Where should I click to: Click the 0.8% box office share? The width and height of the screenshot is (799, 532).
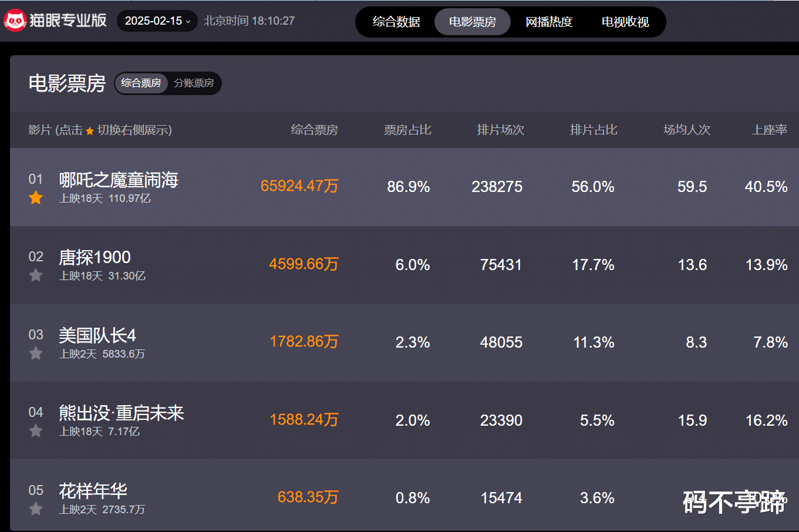413,498
